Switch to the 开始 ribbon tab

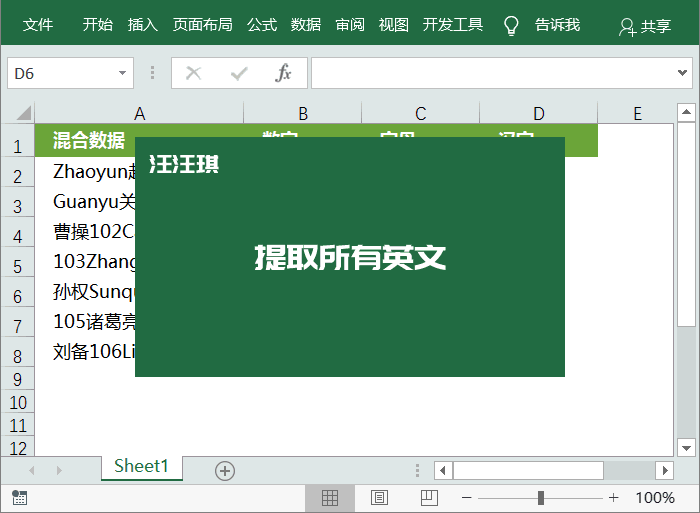pyautogui.click(x=98, y=25)
